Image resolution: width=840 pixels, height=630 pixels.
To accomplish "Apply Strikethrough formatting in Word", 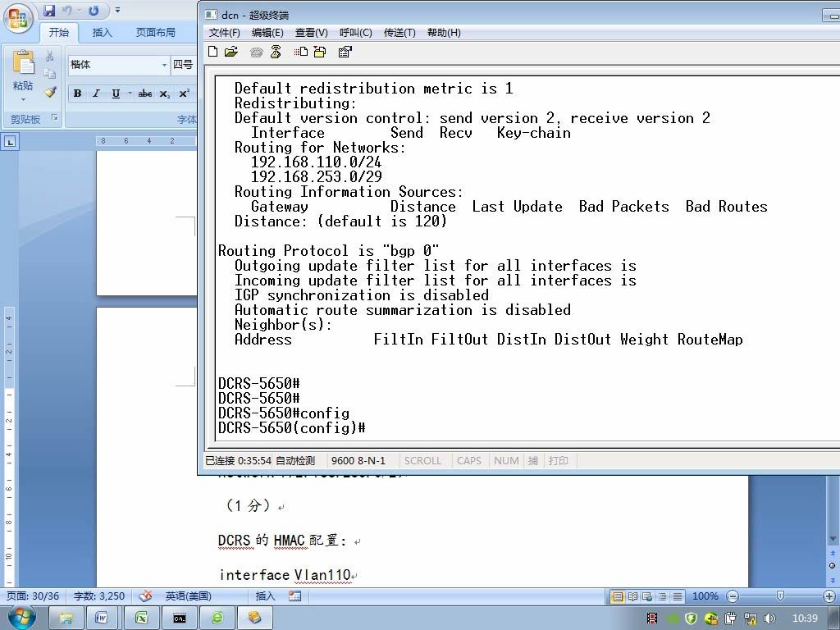I will 145,94.
